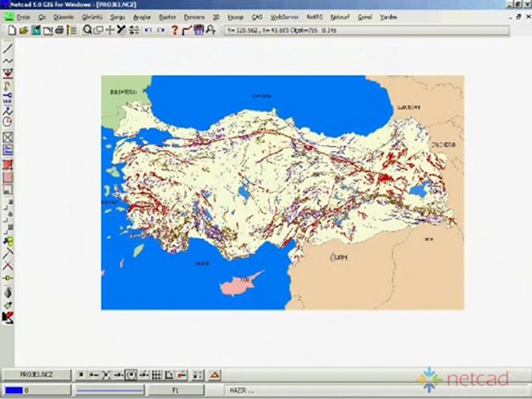Viewport: 532px width, 399px height.
Task: Click the polyline route icon beside the question mark
Action: coord(187,30)
